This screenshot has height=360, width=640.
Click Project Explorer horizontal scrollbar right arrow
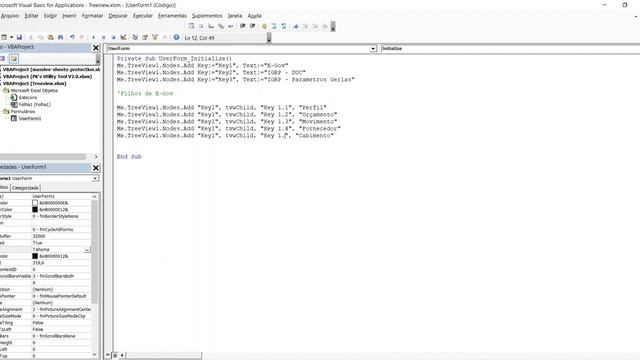pyautogui.click(x=96, y=157)
